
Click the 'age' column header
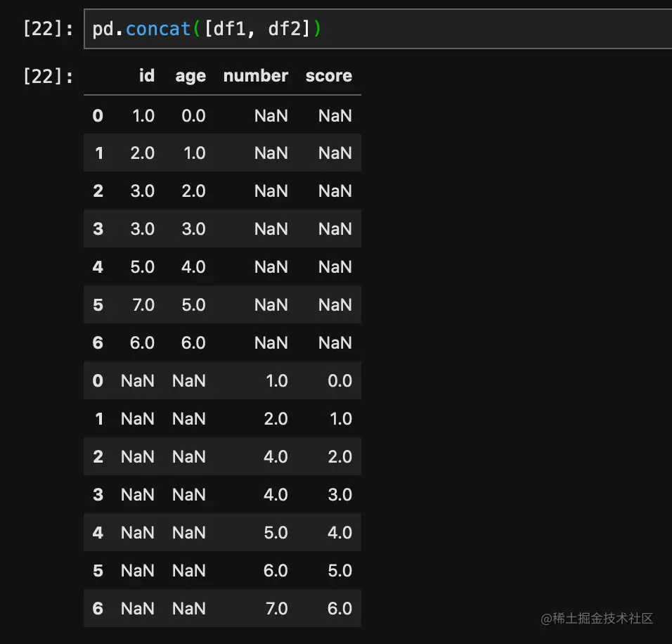(x=190, y=77)
